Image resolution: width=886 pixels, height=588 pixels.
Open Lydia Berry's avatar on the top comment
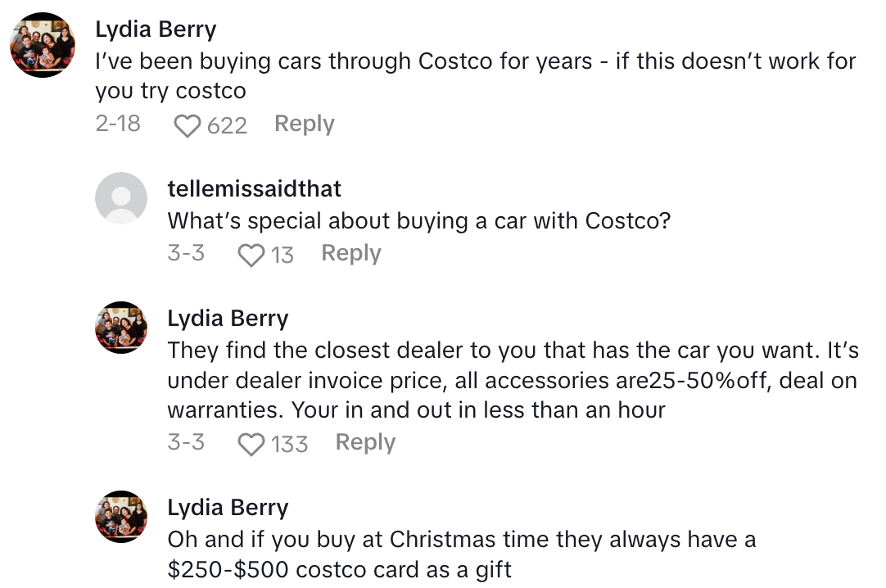pos(43,45)
